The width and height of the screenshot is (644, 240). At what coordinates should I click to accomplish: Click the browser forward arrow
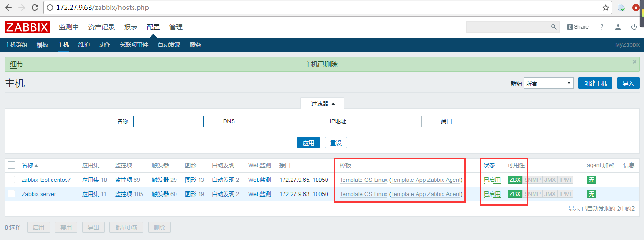point(21,8)
